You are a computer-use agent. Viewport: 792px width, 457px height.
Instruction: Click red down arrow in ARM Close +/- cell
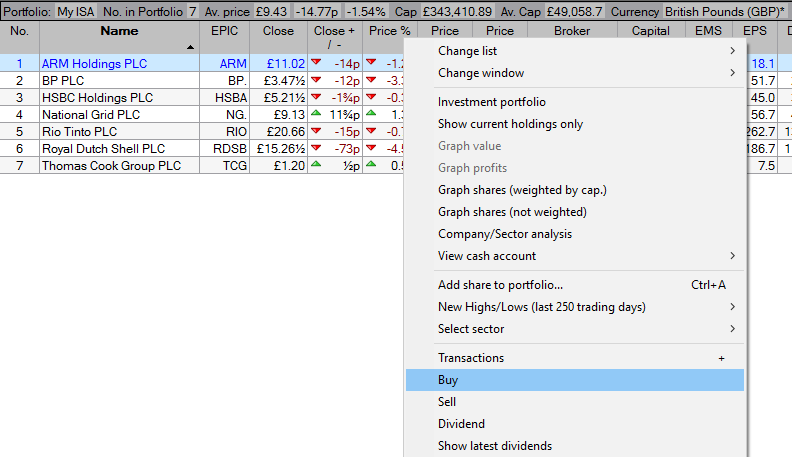317,62
